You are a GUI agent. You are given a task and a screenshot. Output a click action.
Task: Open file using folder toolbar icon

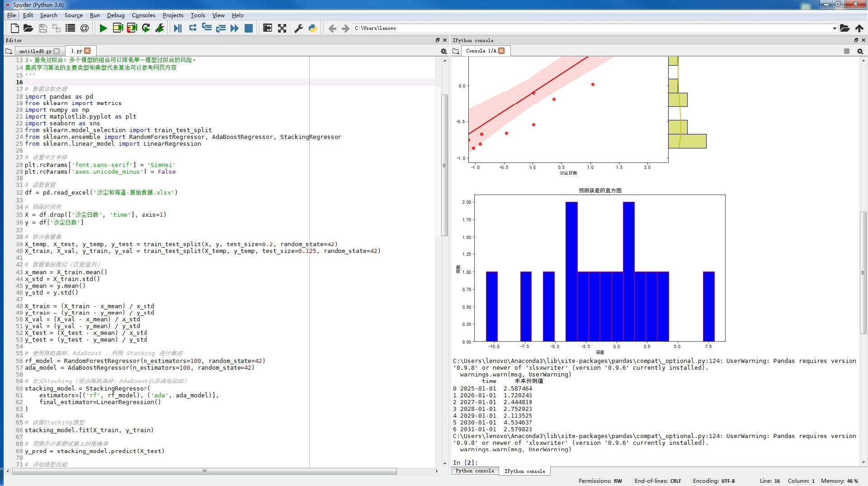click(28, 28)
